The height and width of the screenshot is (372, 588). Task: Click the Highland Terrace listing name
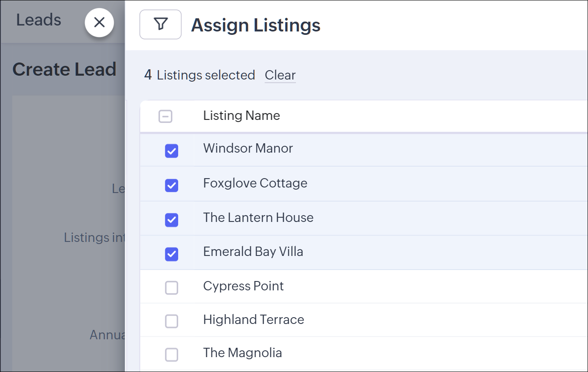(253, 320)
